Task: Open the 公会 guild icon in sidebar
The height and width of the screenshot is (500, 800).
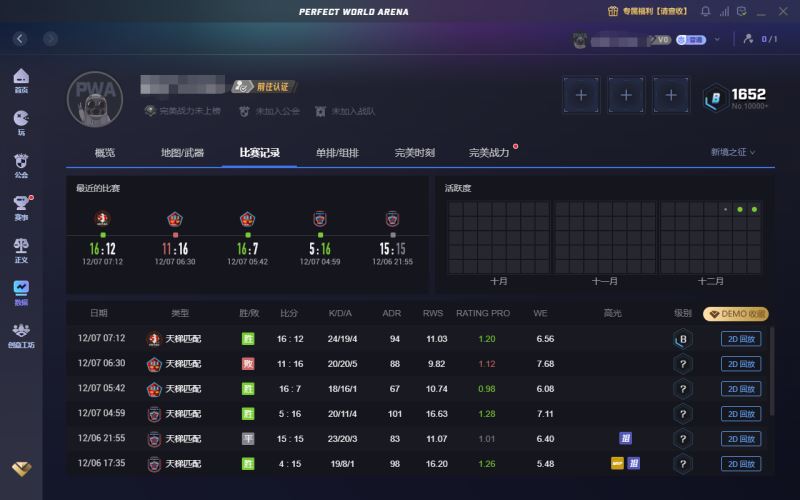Action: [x=21, y=166]
